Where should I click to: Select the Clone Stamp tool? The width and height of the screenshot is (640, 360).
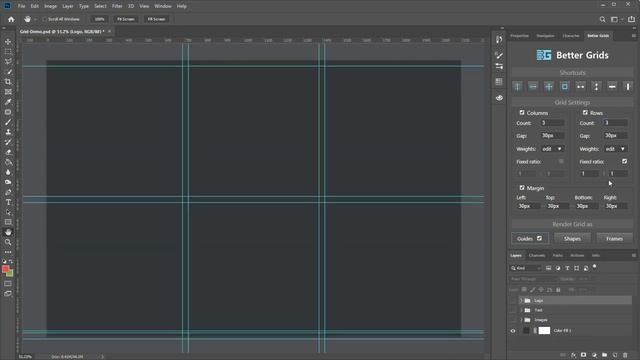point(8,132)
